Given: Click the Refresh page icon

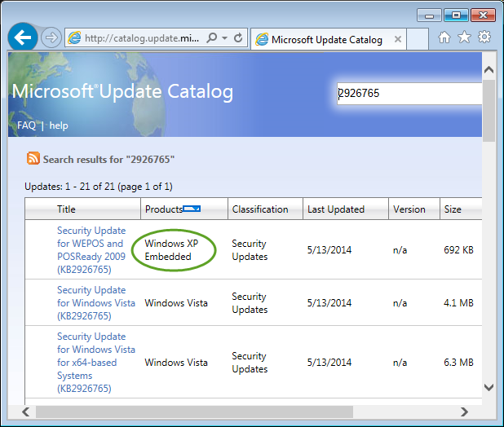Looking at the screenshot, I should [237, 38].
